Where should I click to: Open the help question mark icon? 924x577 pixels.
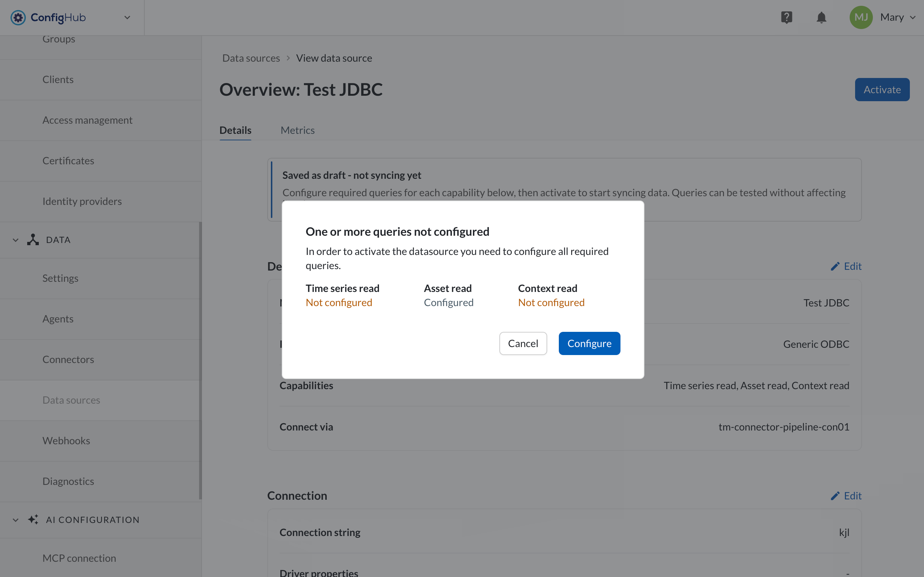[786, 17]
